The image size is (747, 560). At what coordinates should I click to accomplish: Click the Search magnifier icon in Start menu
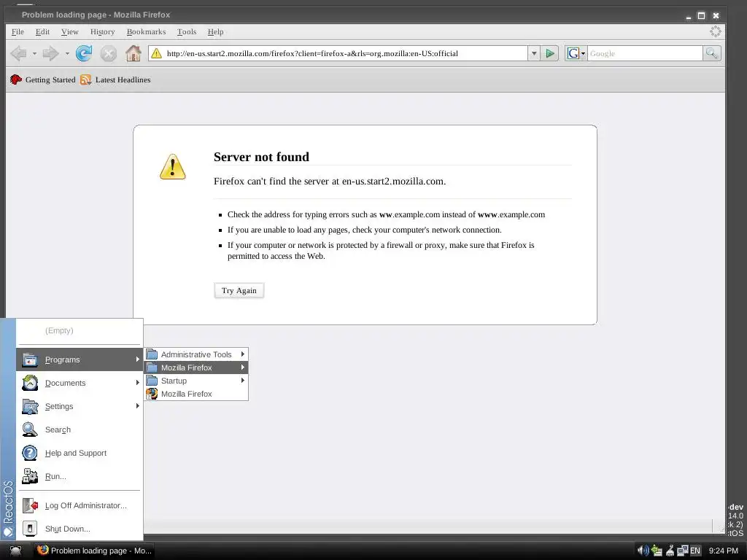click(x=29, y=429)
